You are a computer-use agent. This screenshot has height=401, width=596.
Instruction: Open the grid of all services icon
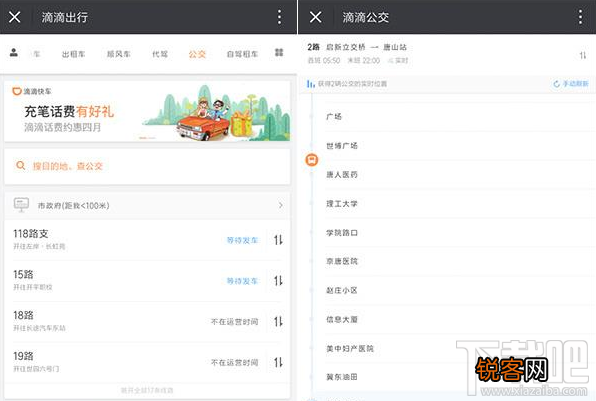tap(279, 52)
